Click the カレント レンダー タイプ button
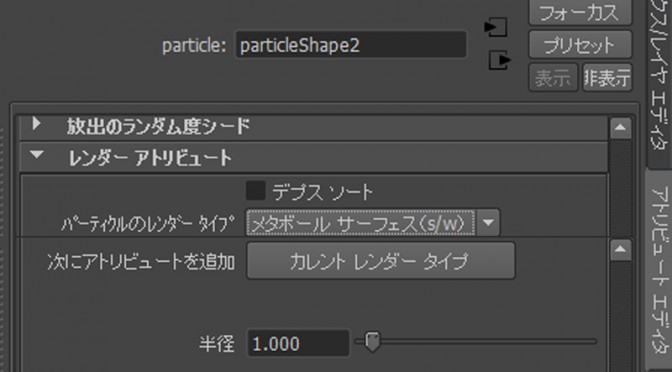The image size is (672, 372). tap(381, 261)
